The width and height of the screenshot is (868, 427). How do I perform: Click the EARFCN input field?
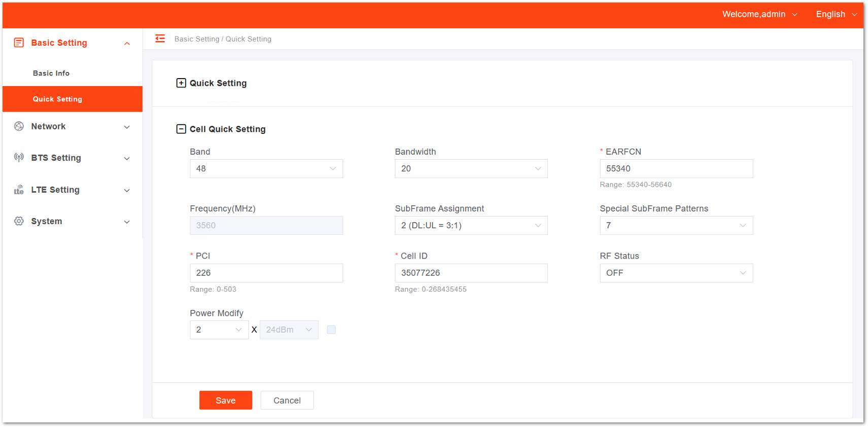(x=676, y=169)
